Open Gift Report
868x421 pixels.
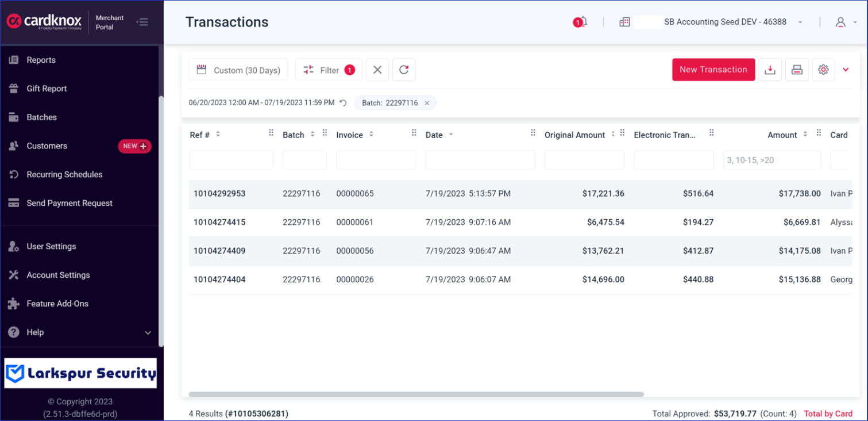point(47,89)
